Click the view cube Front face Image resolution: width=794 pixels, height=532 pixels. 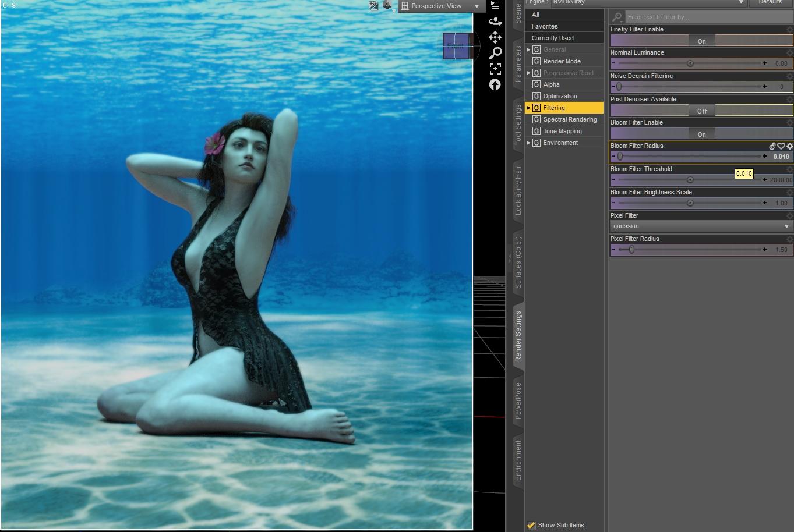coord(456,46)
